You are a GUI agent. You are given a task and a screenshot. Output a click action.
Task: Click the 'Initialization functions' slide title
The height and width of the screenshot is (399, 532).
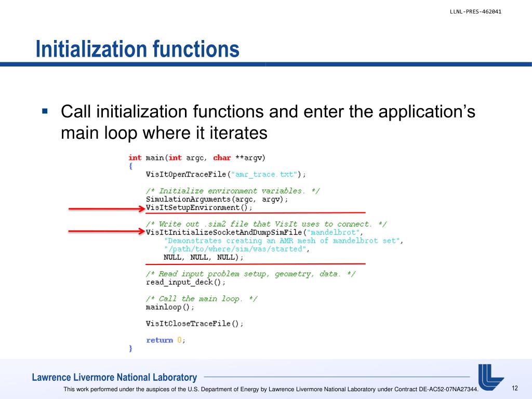coord(137,49)
